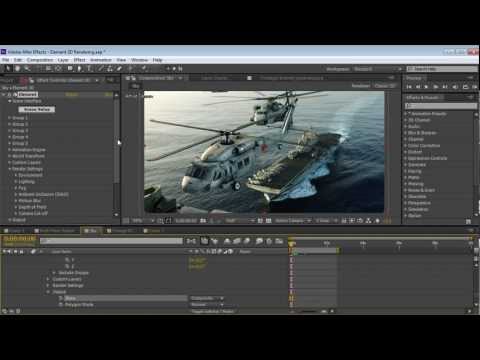
Task: Toggle loop option in Preview panel
Action: [465, 87]
